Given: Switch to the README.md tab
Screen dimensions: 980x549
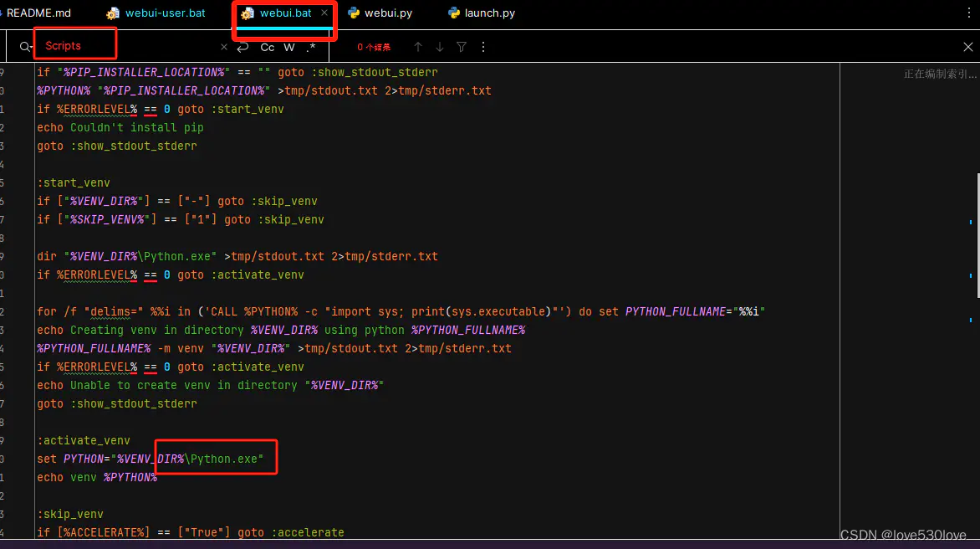Looking at the screenshot, I should 38,13.
